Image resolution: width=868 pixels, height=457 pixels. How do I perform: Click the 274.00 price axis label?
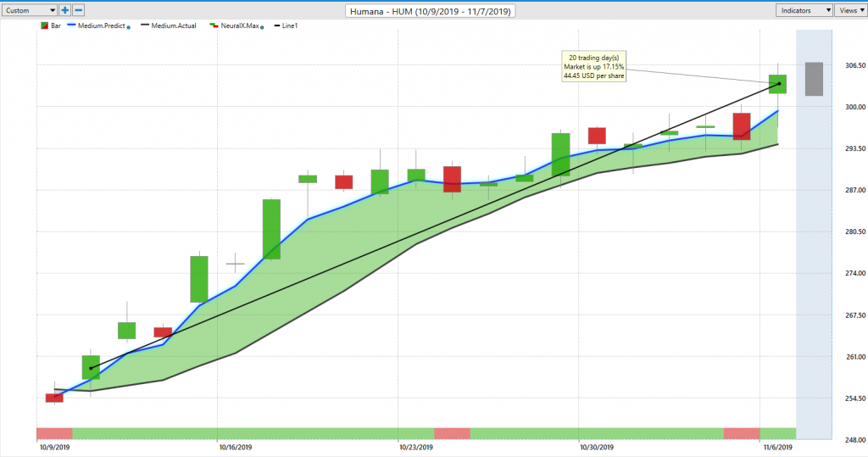coord(855,273)
